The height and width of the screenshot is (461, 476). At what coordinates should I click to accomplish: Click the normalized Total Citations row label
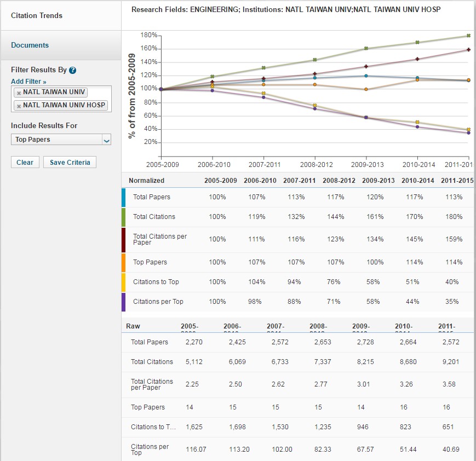pos(154,217)
